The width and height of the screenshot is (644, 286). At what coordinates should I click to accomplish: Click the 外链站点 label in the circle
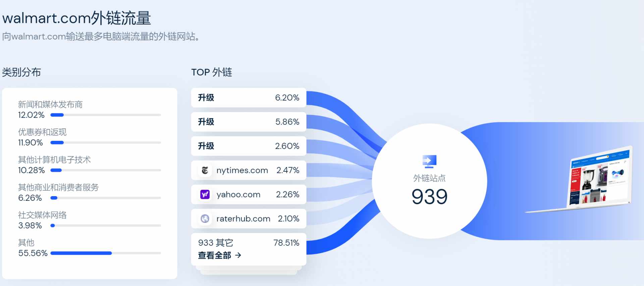tap(429, 178)
